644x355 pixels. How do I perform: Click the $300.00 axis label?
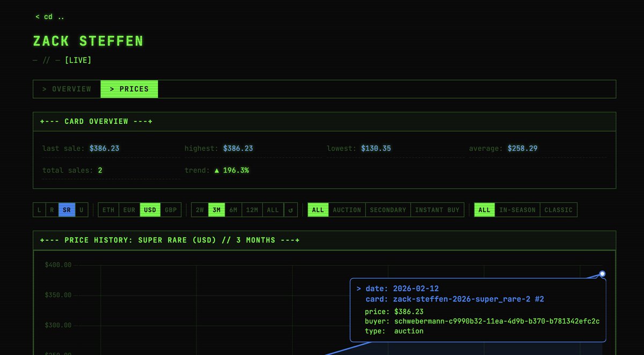tap(57, 325)
